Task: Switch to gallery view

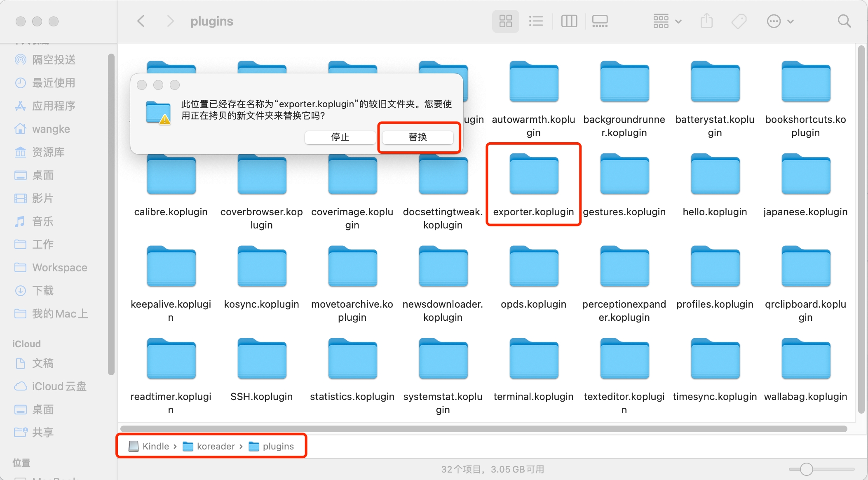Action: tap(600, 21)
